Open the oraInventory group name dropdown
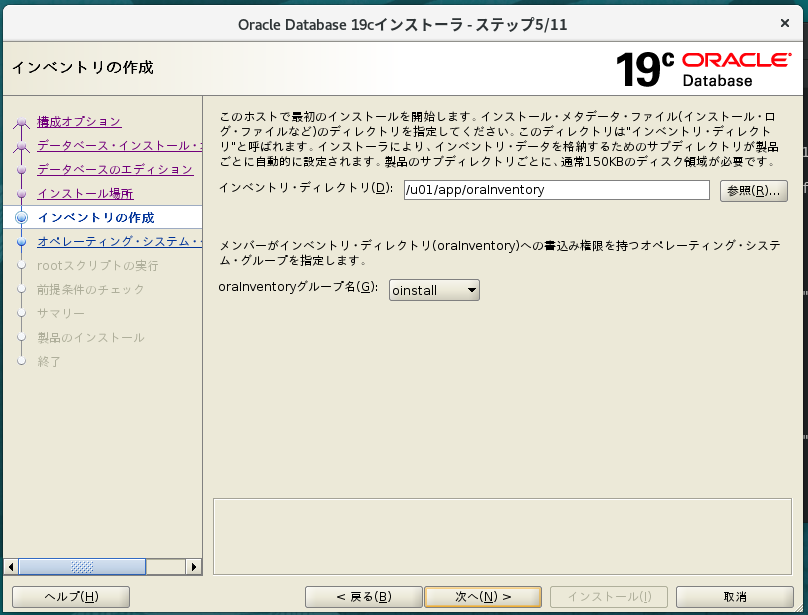 [x=434, y=290]
